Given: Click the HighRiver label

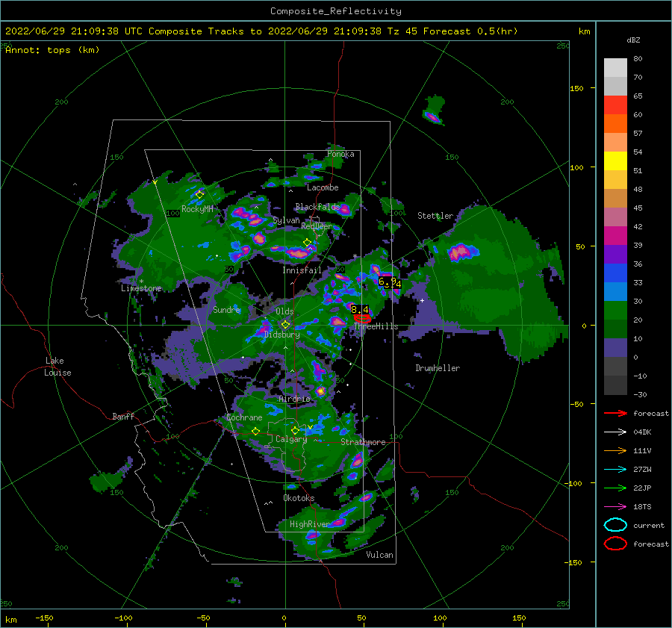Looking at the screenshot, I should point(309,524).
